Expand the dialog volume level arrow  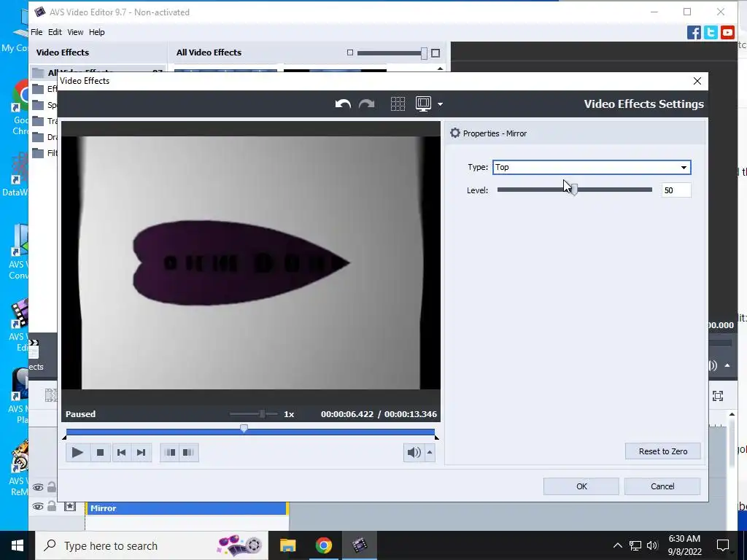coord(430,452)
